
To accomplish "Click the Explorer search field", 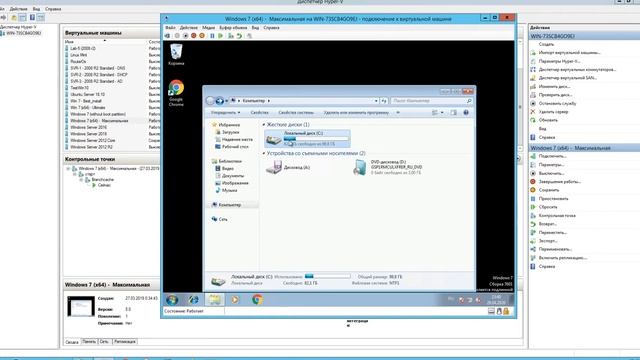I will [x=431, y=100].
